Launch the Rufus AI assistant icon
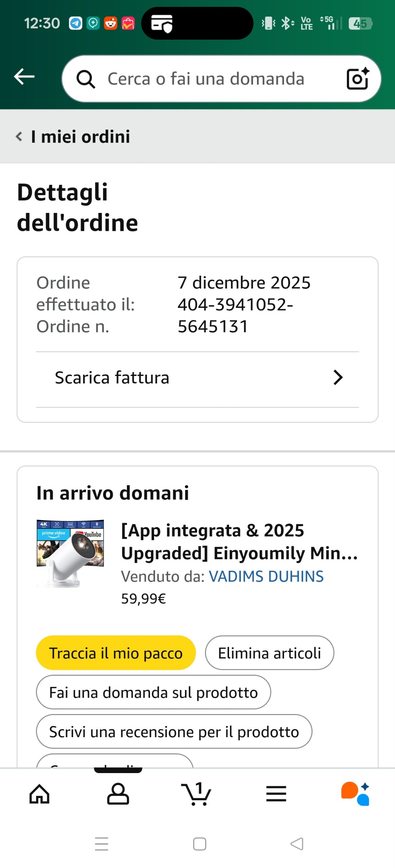 click(355, 794)
